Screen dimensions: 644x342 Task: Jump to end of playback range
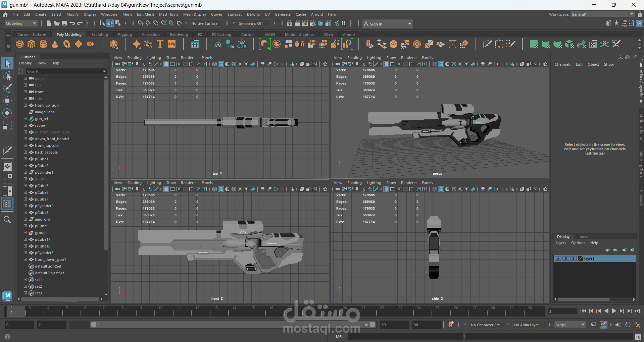coord(637,311)
